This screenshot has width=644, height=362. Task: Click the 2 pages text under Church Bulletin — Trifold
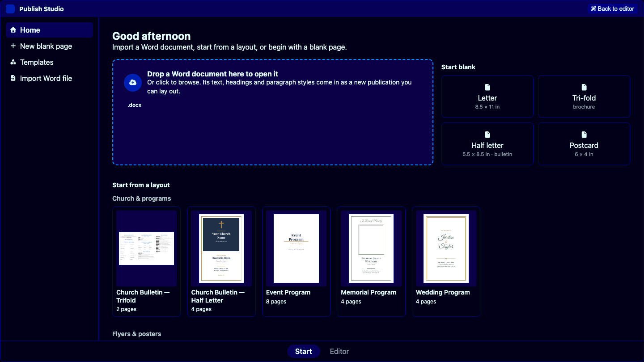tap(127, 309)
